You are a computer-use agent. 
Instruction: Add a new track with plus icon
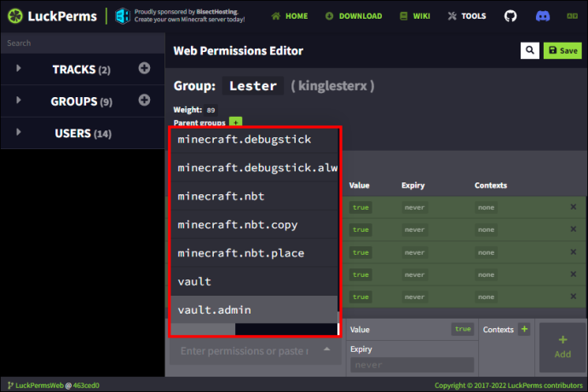(x=144, y=68)
